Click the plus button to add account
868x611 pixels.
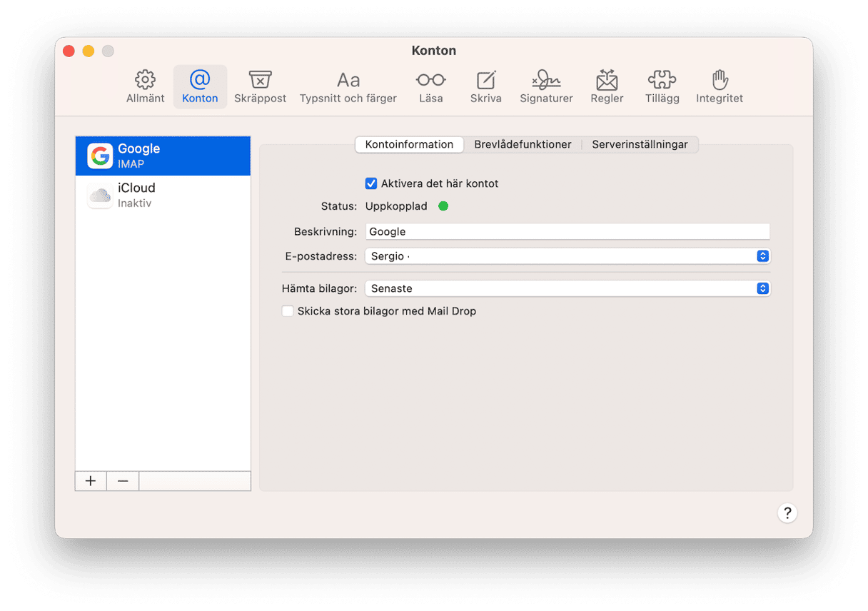click(91, 481)
